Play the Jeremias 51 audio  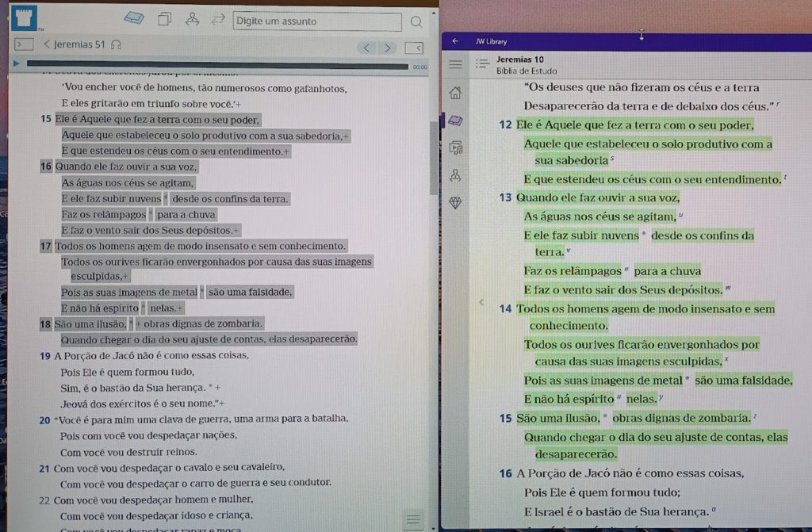pyautogui.click(x=16, y=63)
